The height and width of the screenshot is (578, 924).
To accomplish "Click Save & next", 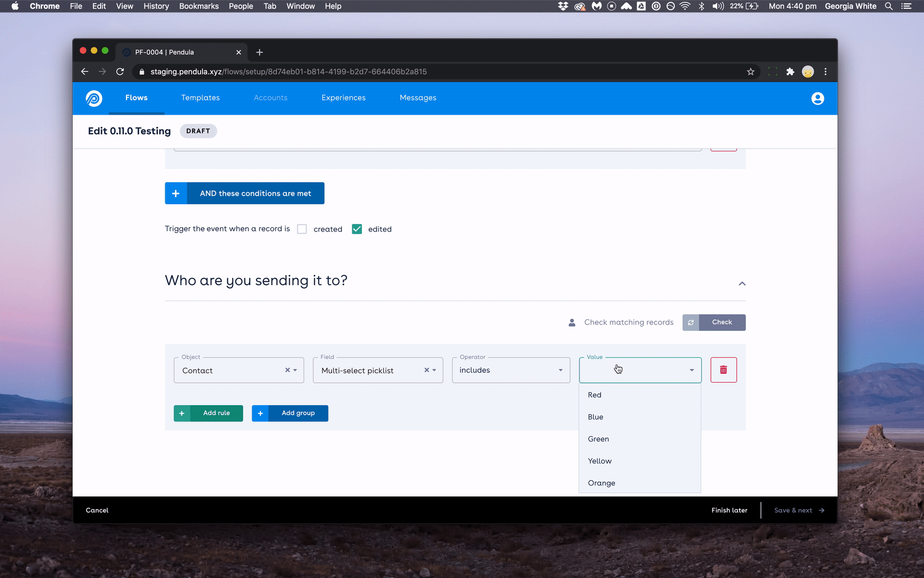I will [799, 510].
